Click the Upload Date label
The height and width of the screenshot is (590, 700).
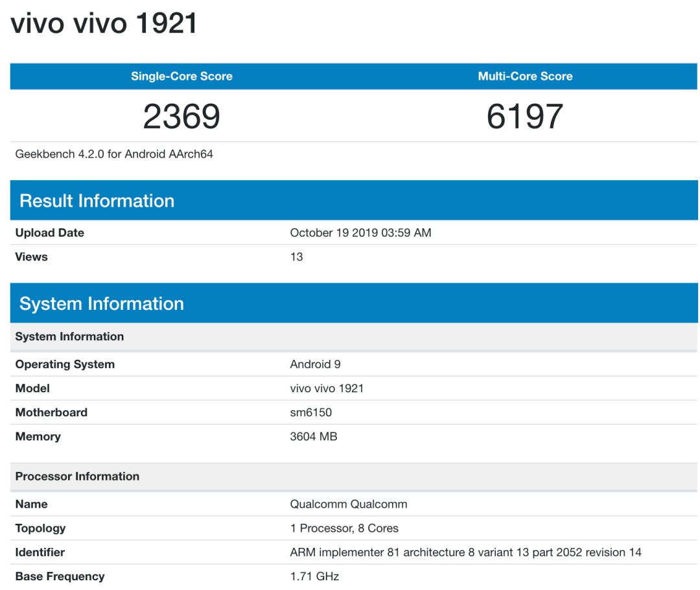pyautogui.click(x=49, y=233)
